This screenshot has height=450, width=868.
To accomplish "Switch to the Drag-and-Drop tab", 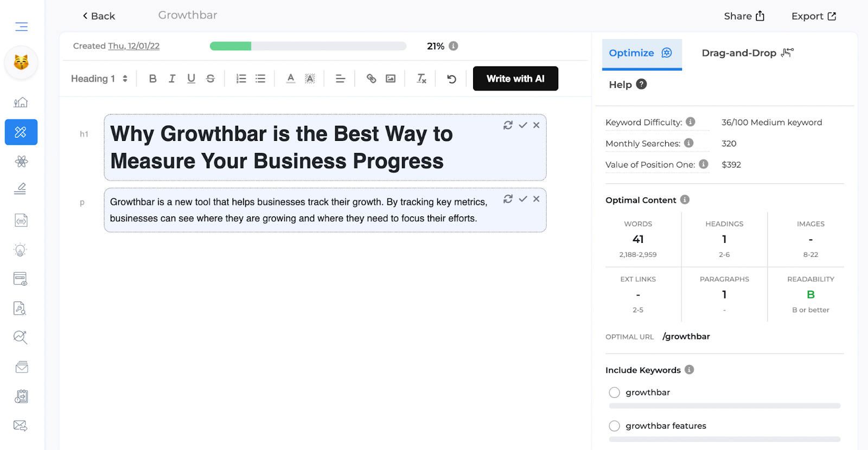I will tap(748, 53).
